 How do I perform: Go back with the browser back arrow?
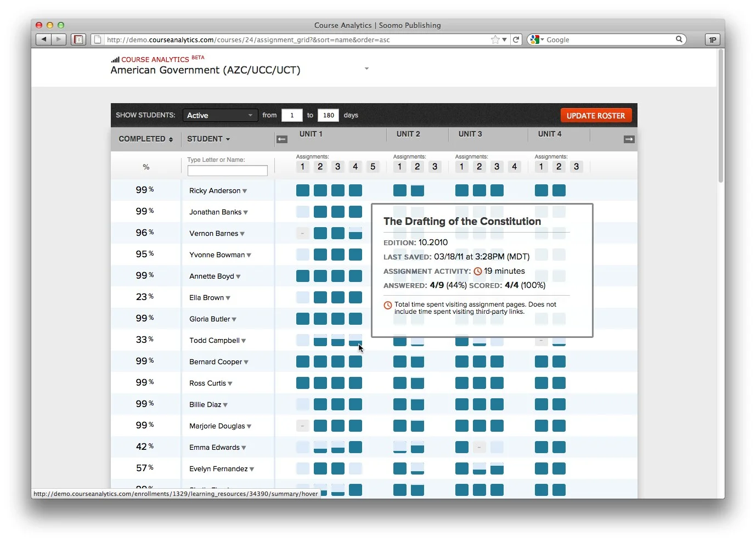click(x=44, y=39)
